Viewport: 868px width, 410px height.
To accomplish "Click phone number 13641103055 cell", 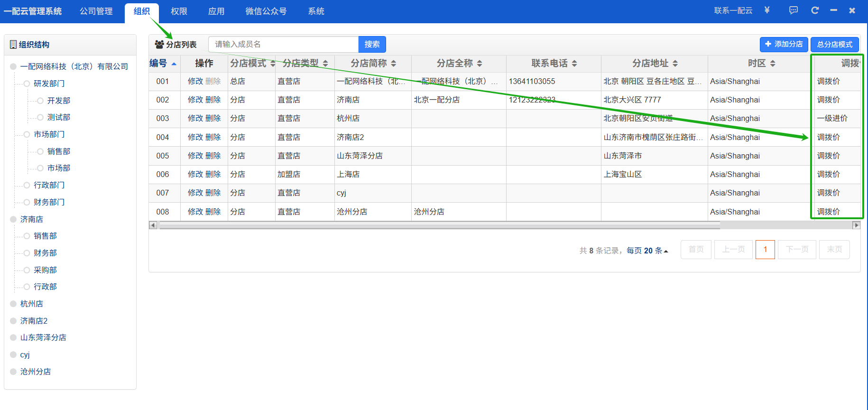I will coord(532,81).
